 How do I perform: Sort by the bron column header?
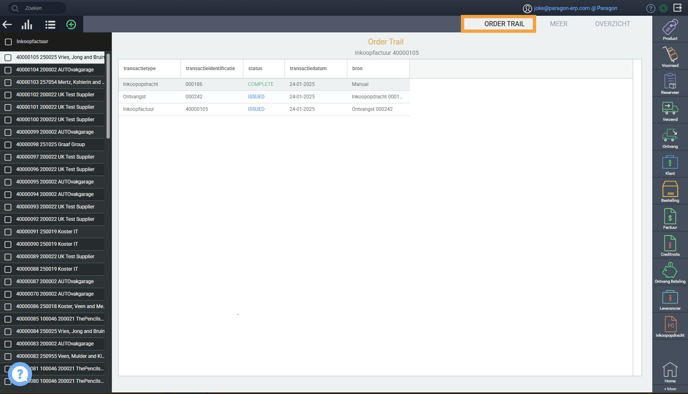[378, 69]
